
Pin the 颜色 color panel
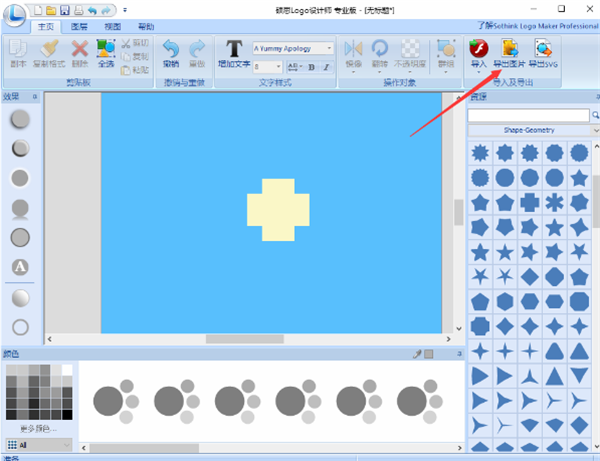(x=418, y=354)
